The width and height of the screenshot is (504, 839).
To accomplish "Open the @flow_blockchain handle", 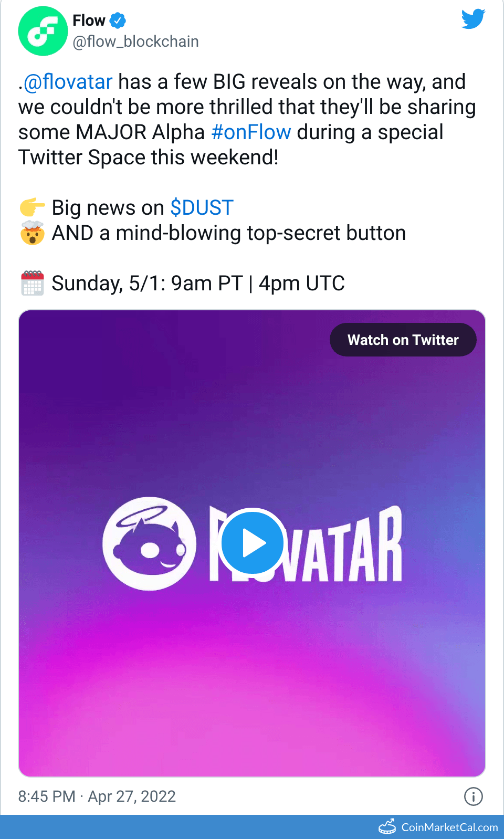I will [135, 41].
